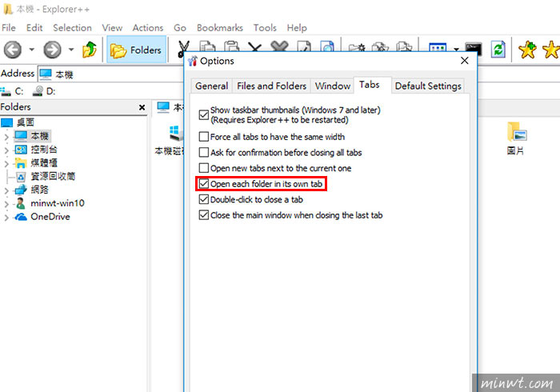Click the Search magnifier icon
Viewport: 560px width, 392px height.
[327, 46]
